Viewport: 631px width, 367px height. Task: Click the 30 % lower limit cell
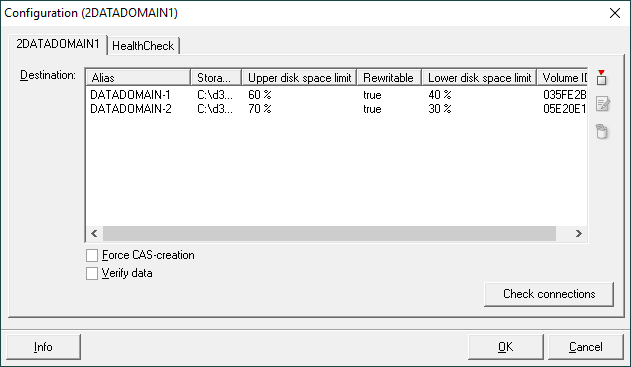click(x=439, y=109)
